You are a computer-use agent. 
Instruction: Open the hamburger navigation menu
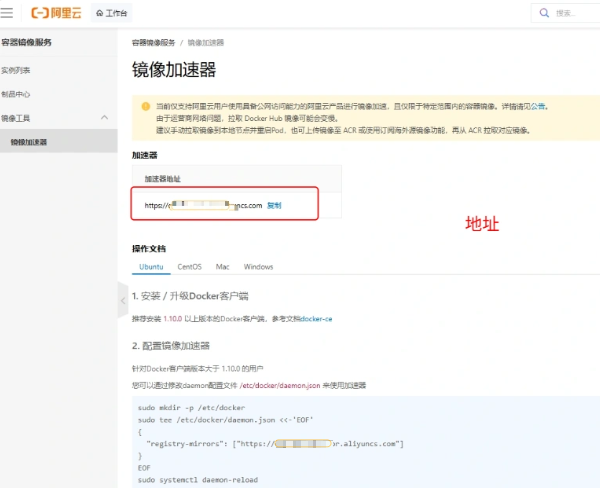click(7, 13)
